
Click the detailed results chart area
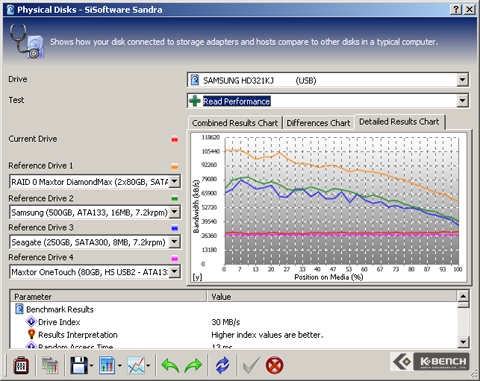pos(328,207)
